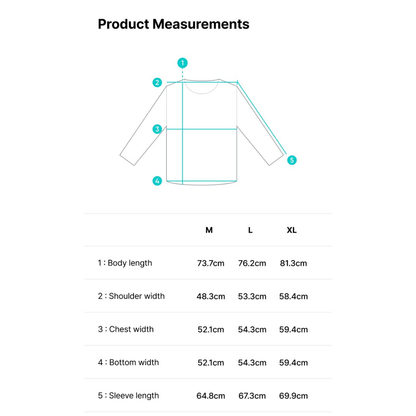Click the Chest width row label
This screenshot has width=416, height=416.
(126, 329)
